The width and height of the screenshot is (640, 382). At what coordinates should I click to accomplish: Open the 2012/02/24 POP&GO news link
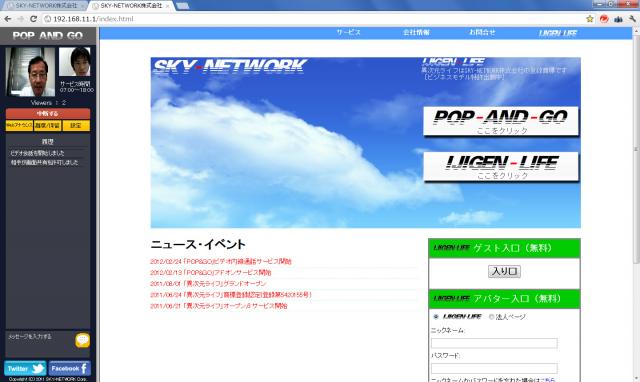coord(221,261)
